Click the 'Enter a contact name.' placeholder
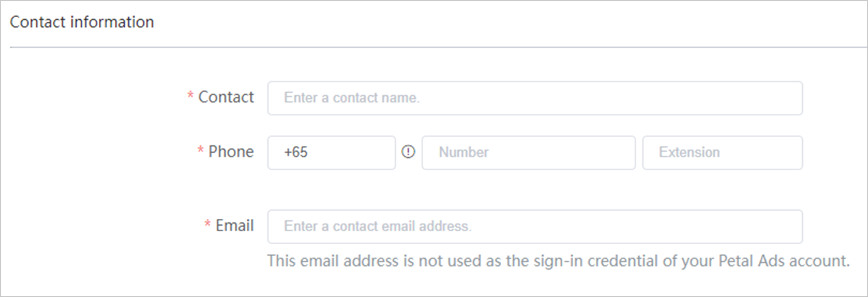The image size is (868, 297). [x=351, y=98]
